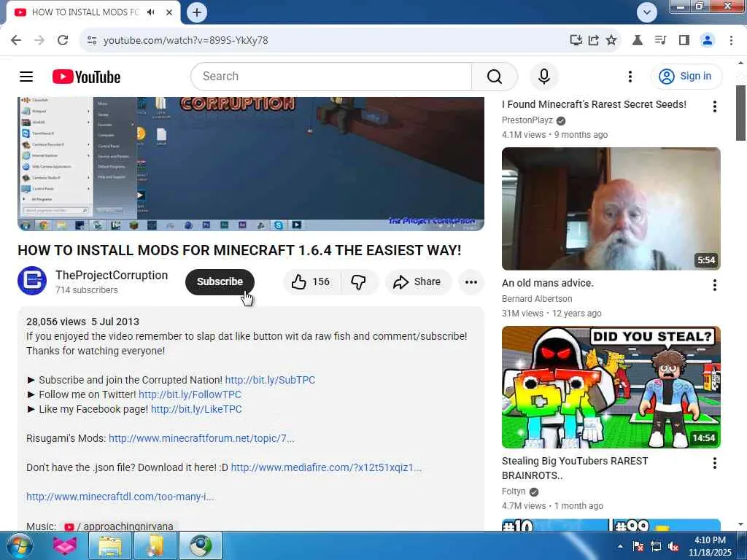Open the bit.ly/SubTPC link
The height and width of the screenshot is (560, 747).
pos(270,380)
